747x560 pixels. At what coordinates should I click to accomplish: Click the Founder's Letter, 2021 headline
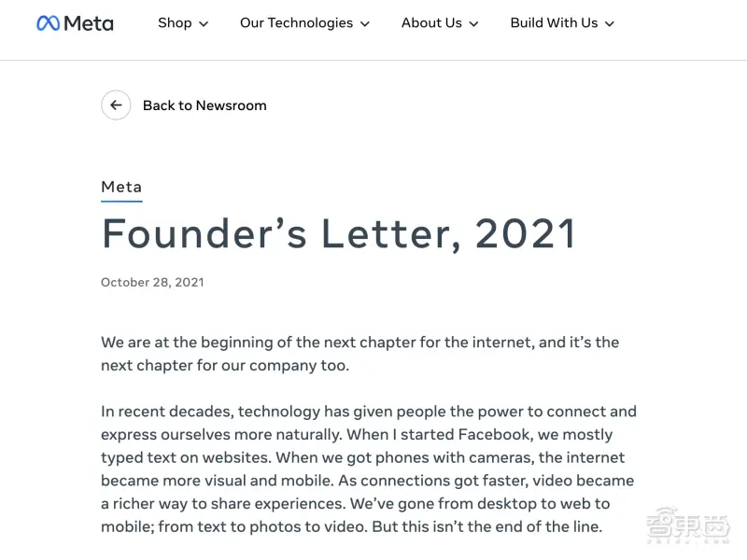click(339, 233)
